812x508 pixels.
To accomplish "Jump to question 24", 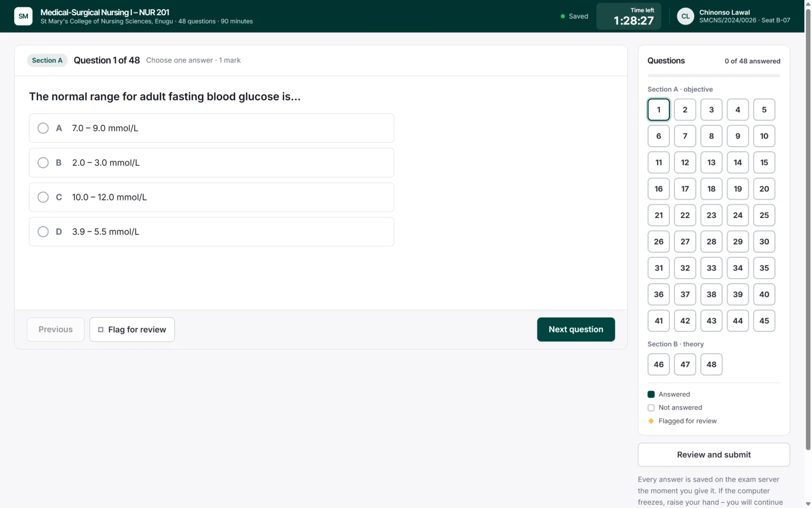I will click(x=738, y=215).
